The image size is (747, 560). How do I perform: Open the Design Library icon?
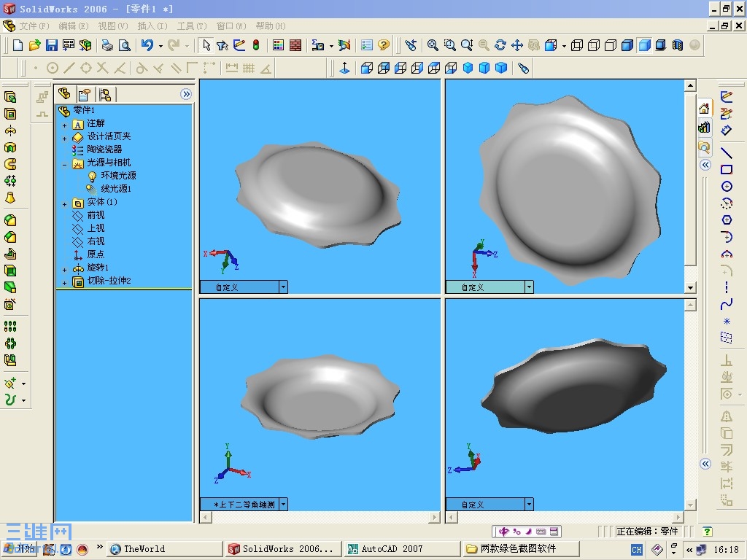click(704, 128)
